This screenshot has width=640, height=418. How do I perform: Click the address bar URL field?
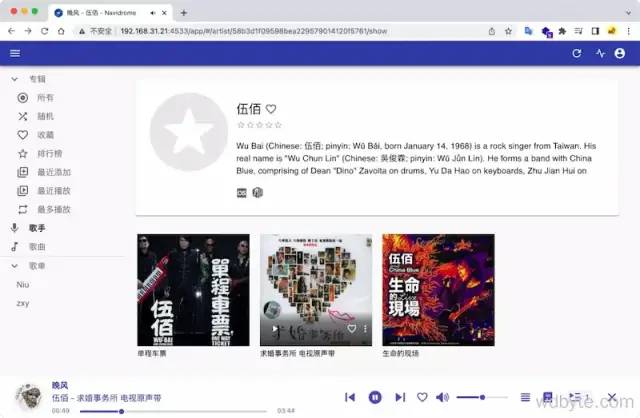pyautogui.click(x=253, y=31)
